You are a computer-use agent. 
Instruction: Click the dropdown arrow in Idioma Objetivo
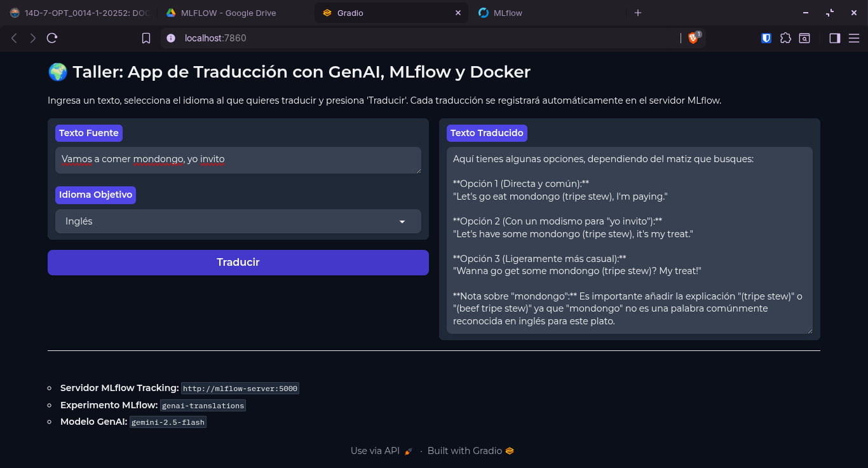click(402, 221)
